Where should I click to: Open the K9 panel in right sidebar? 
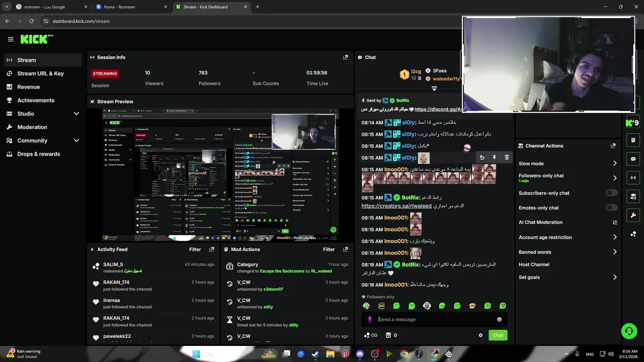632,123
